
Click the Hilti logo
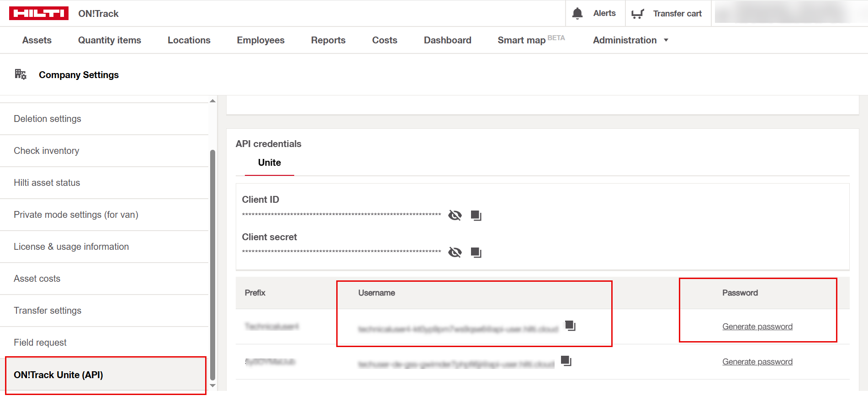(x=39, y=13)
